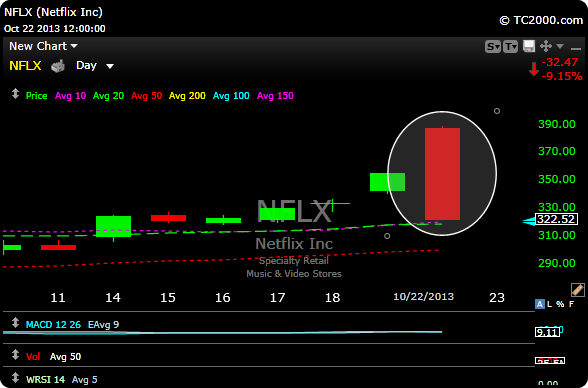Click the NFLX (Netflix Inc) title text

pos(53,12)
